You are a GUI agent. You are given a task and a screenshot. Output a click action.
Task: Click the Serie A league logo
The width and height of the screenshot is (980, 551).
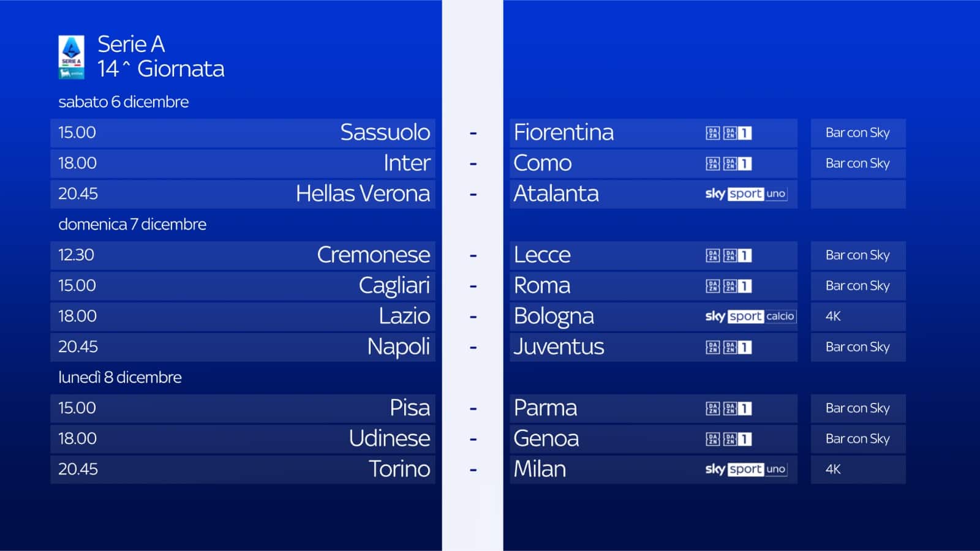pos(71,57)
